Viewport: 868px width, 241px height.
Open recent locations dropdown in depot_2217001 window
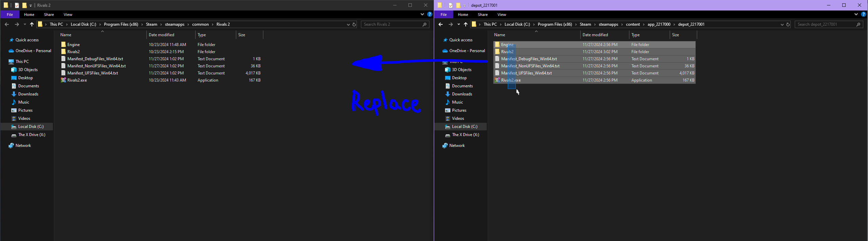pos(459,24)
